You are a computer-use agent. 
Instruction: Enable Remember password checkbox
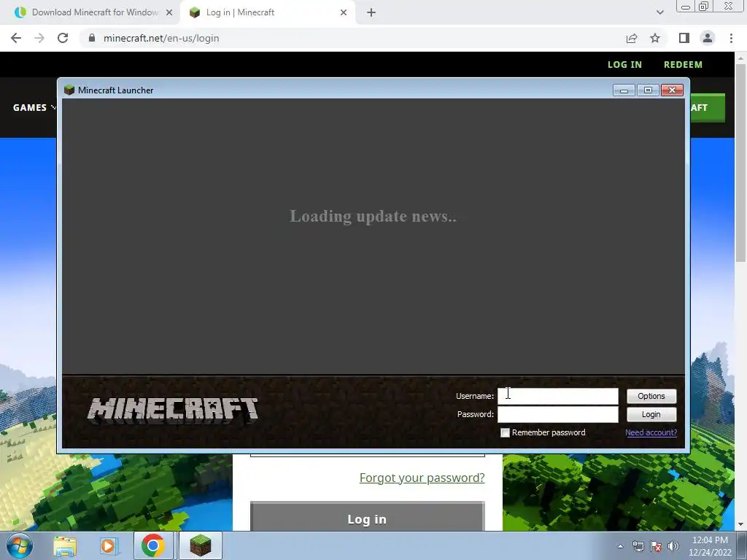coord(505,432)
